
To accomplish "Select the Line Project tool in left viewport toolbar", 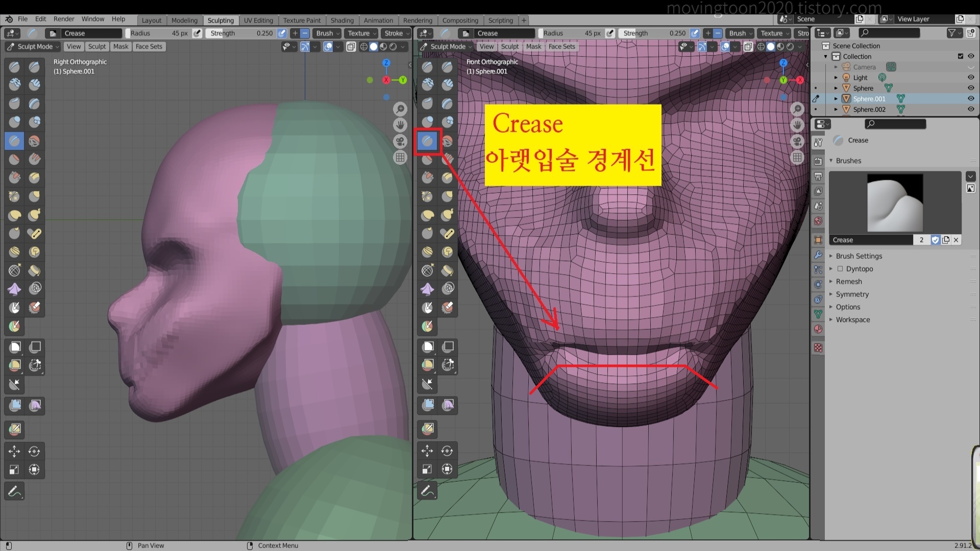I will pyautogui.click(x=14, y=384).
